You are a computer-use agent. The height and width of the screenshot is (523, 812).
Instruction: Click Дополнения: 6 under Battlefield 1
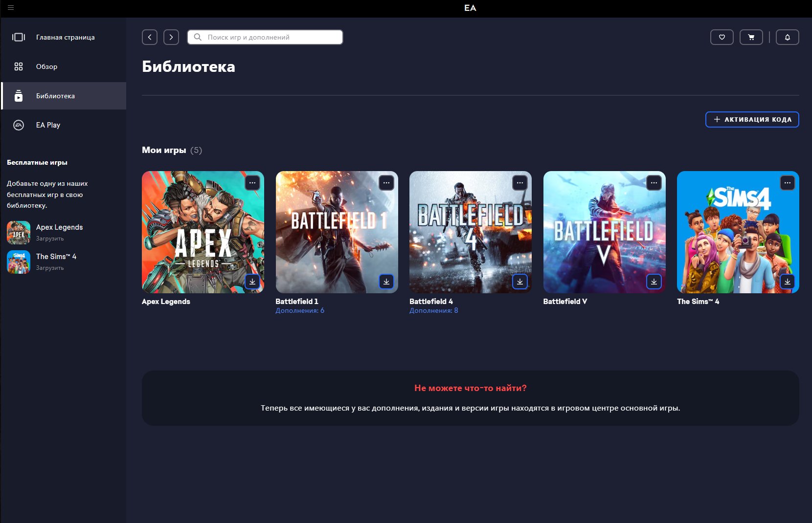click(x=300, y=310)
